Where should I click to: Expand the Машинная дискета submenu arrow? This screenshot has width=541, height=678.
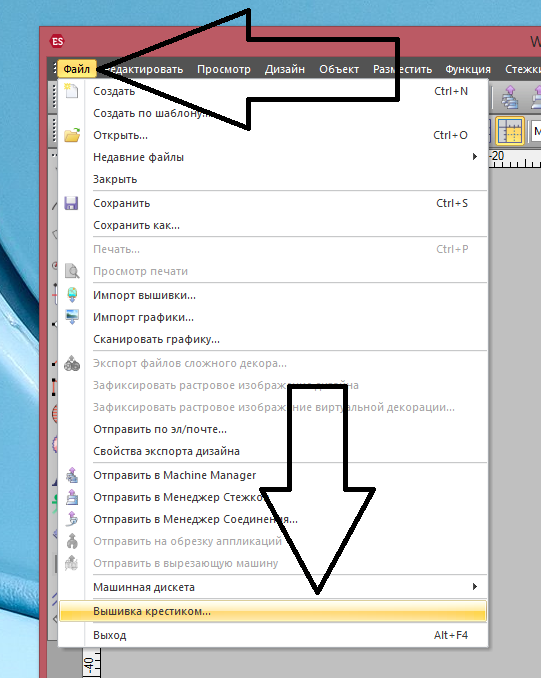click(x=475, y=587)
